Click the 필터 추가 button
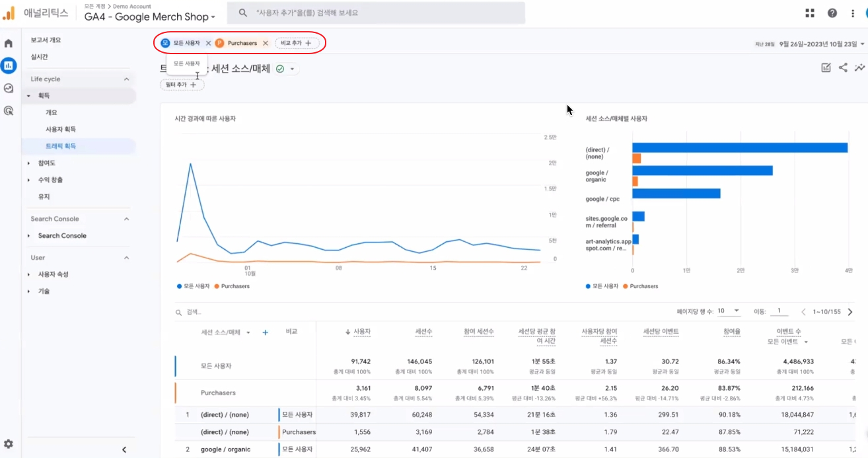This screenshot has height=458, width=868. [182, 85]
